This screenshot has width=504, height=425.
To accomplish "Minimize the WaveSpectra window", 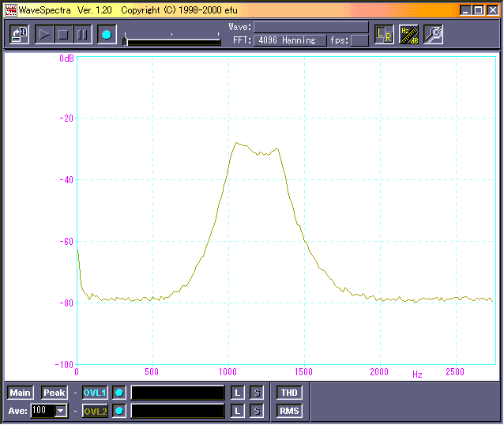I will [465, 10].
